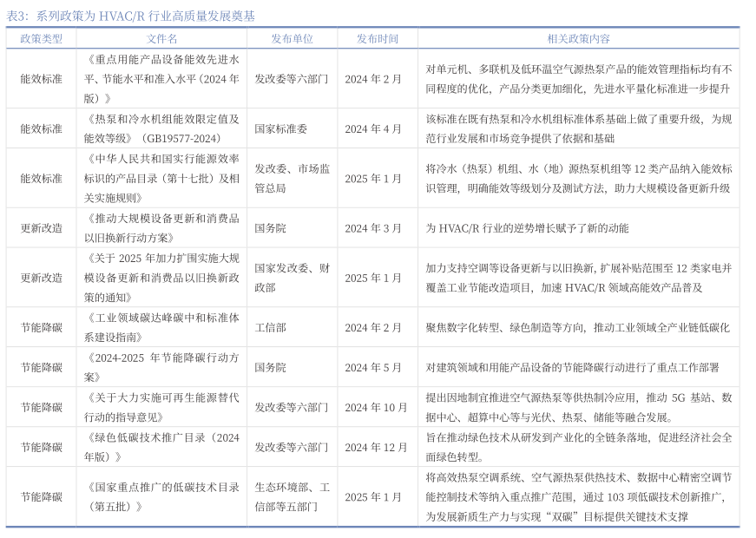Click the 发布单位 column header
Screen dimensions: 756x538
coord(292,39)
